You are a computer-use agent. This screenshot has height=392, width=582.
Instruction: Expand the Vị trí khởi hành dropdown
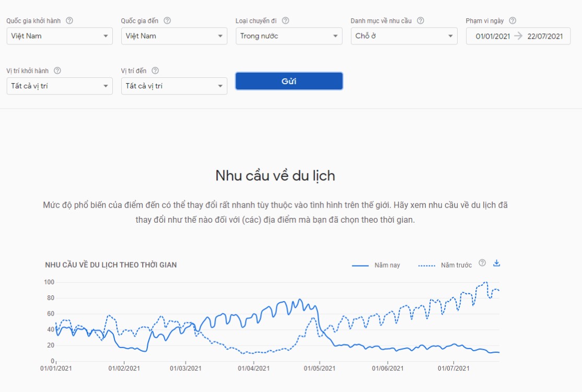(60, 86)
